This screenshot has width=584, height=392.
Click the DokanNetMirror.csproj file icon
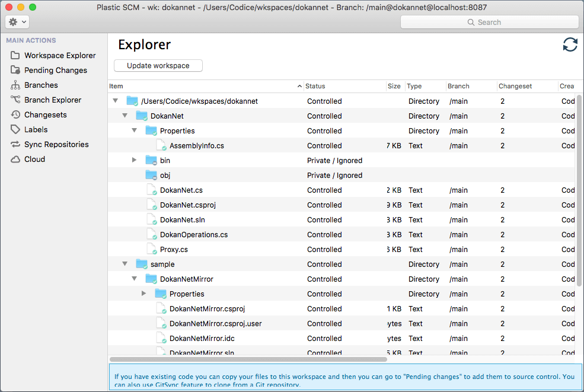point(161,308)
